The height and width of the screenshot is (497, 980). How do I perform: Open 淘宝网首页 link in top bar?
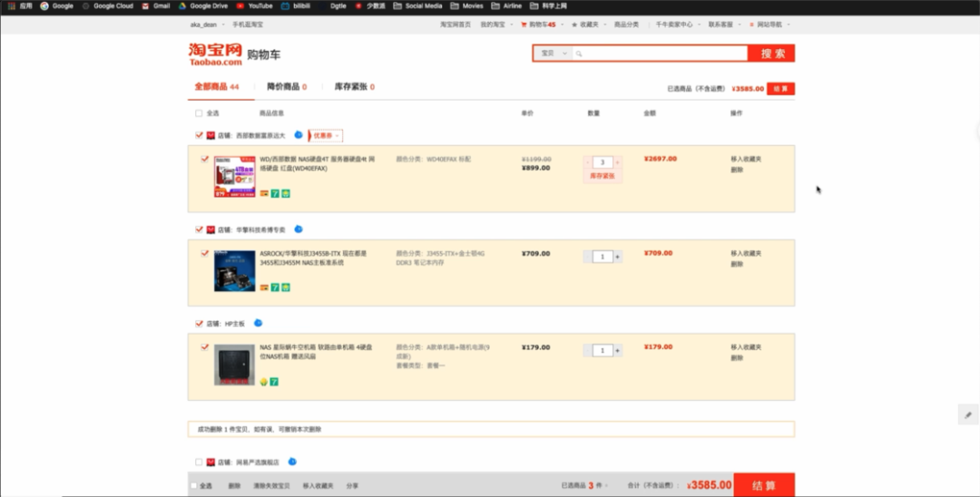[455, 24]
